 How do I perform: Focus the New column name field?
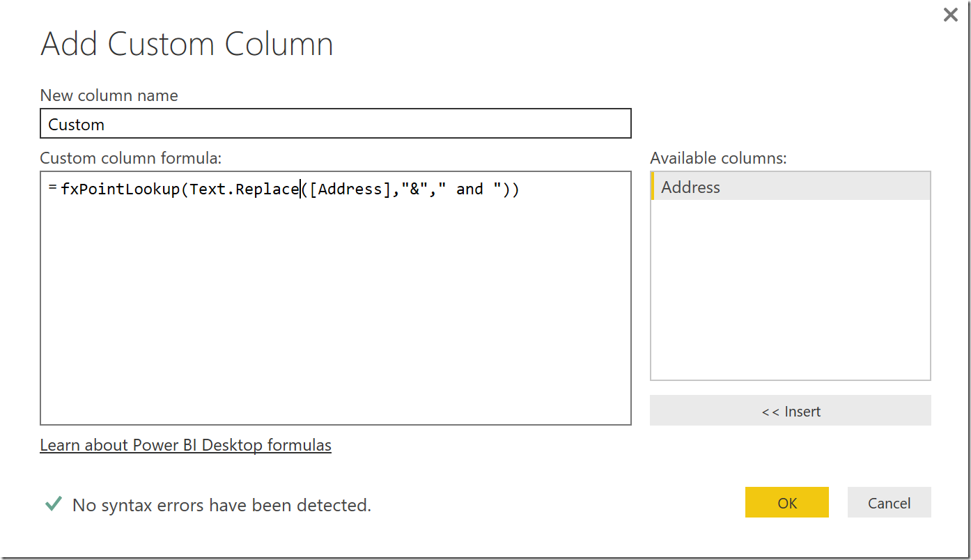335,124
